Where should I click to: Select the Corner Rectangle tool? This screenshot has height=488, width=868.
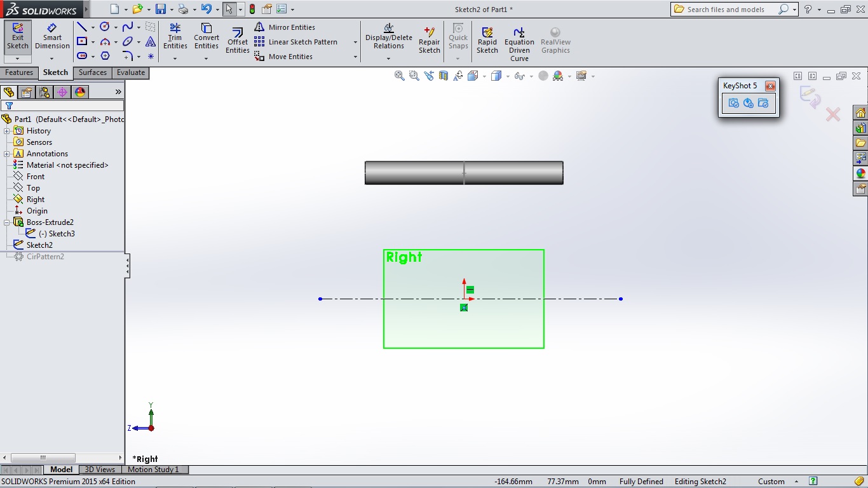tap(82, 41)
